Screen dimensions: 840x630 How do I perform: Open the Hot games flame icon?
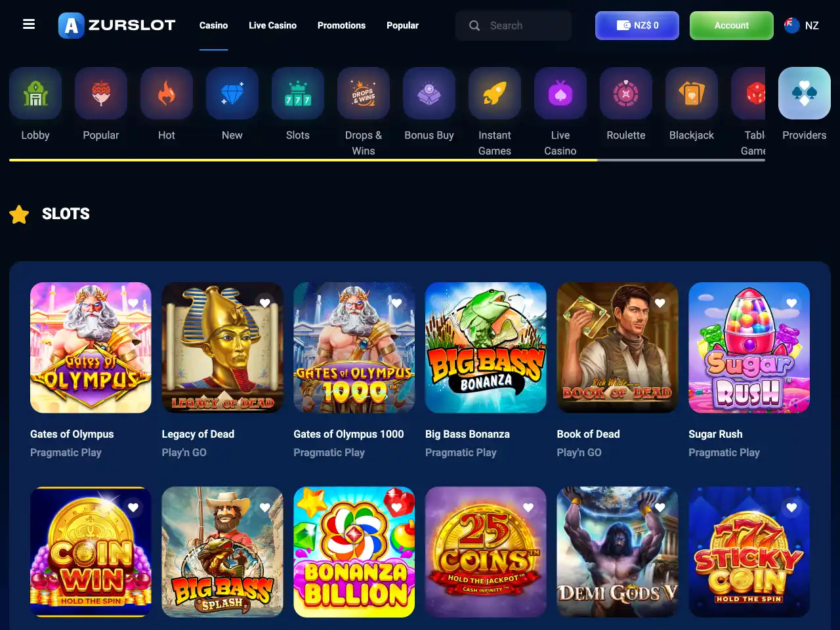(167, 93)
